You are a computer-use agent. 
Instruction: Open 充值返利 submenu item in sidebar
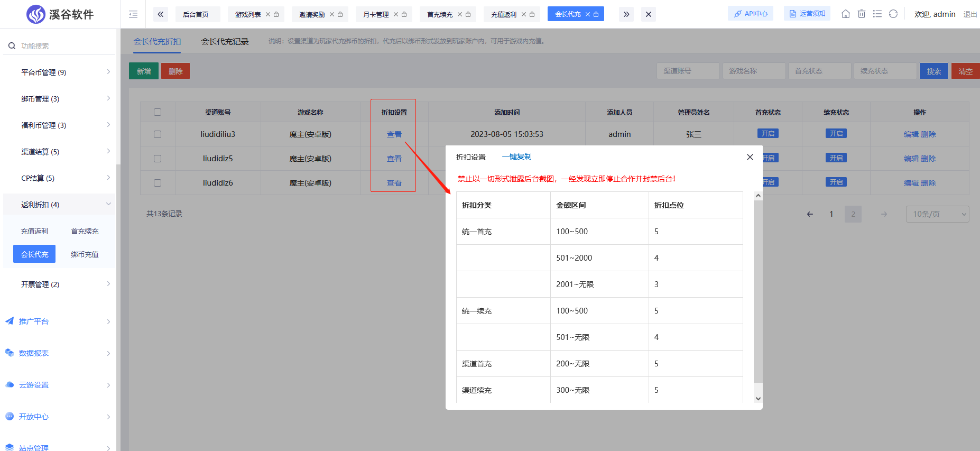tap(34, 231)
